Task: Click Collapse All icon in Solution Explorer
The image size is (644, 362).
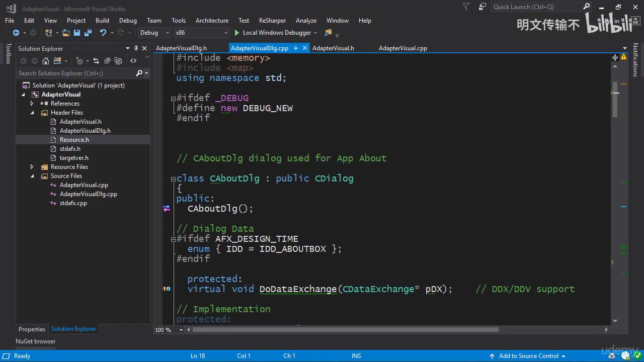Action: pyautogui.click(x=107, y=61)
